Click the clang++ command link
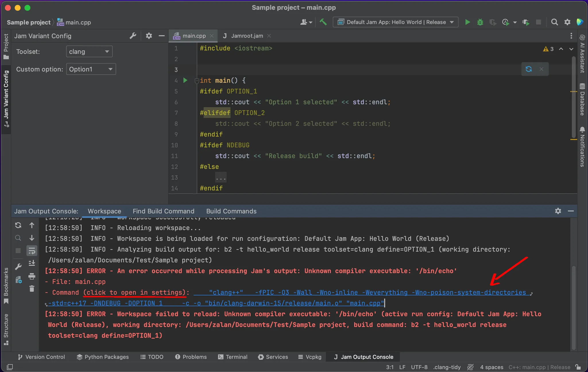Screen dimensions: 588x372 pos(360,293)
